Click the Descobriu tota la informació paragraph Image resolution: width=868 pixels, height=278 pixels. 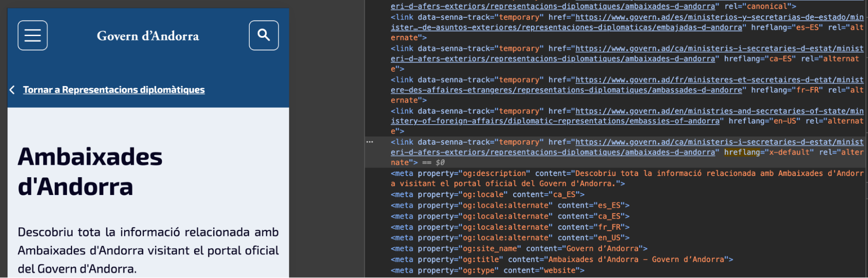(x=148, y=250)
